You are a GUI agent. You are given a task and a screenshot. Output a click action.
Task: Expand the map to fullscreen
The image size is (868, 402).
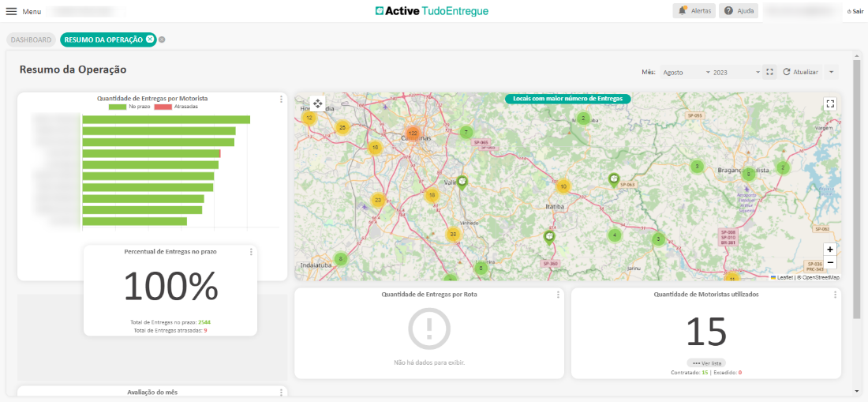click(829, 103)
